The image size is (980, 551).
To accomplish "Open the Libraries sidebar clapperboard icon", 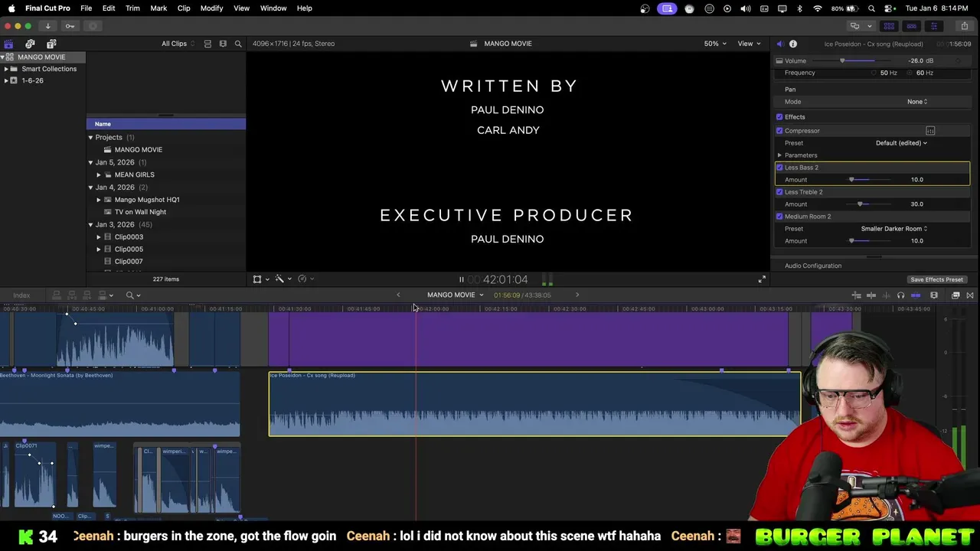I will 8,44.
